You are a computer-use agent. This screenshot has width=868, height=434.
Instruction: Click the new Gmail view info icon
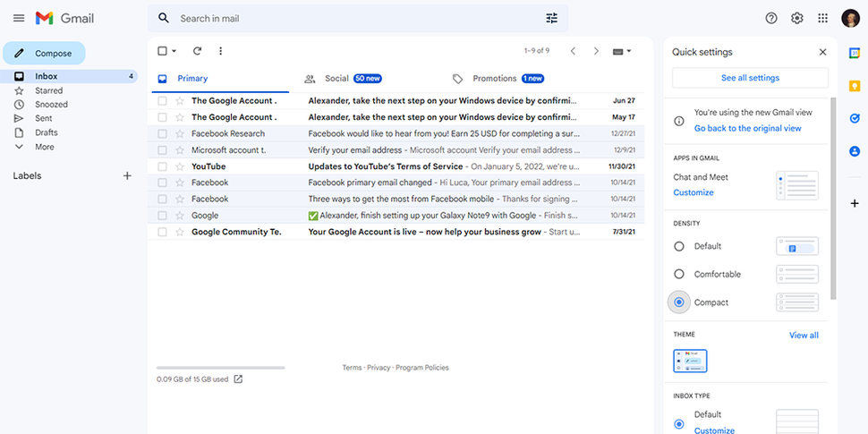(x=678, y=121)
